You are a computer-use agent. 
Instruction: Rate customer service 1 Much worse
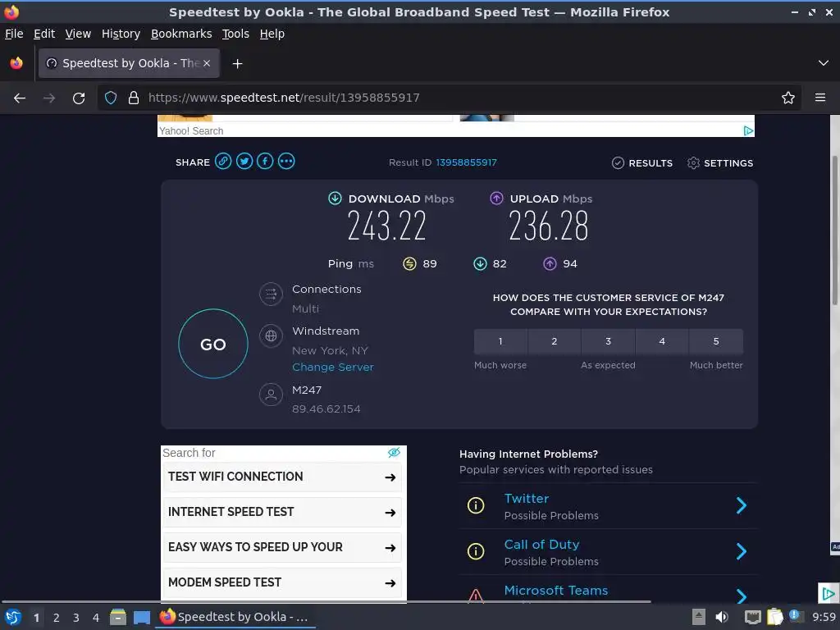[500, 341]
